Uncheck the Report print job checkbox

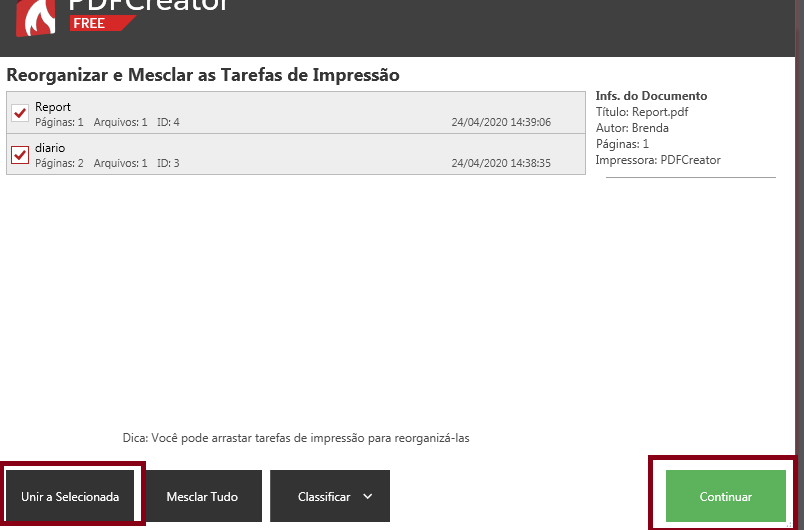point(20,113)
